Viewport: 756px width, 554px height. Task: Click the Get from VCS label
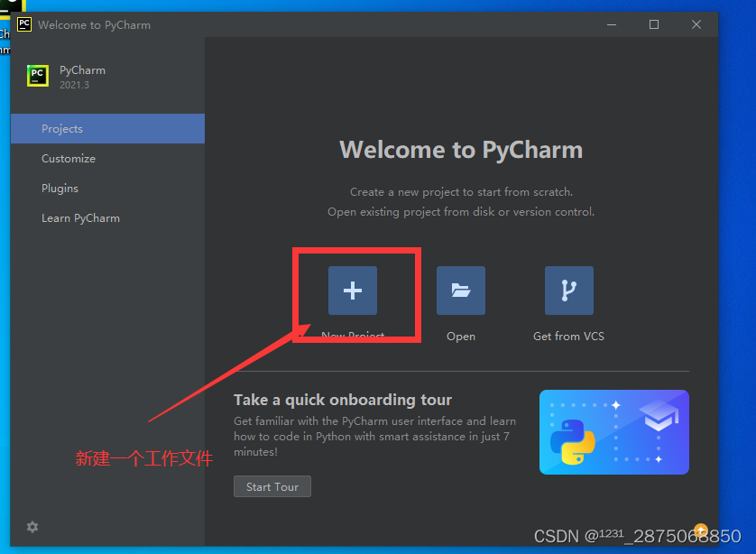pos(568,336)
